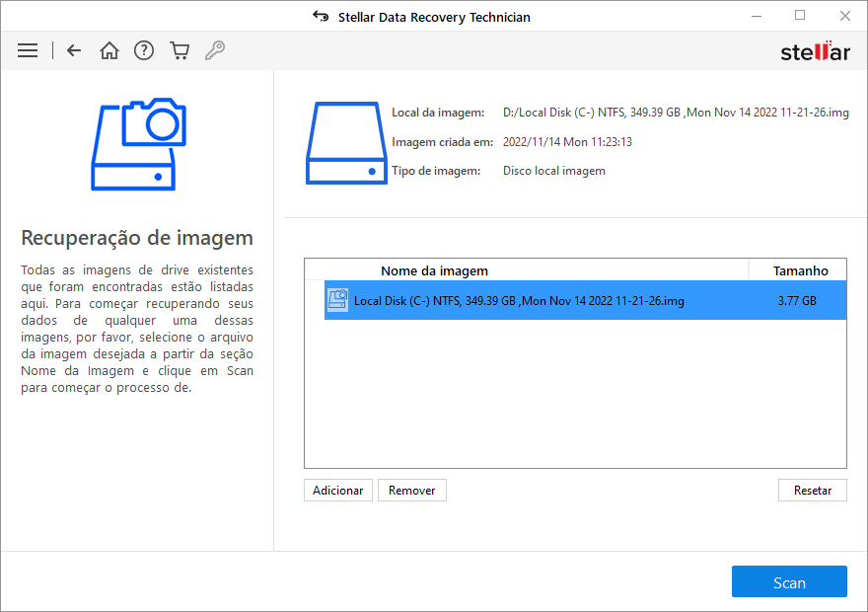Click the Tipo de imagem label
The height and width of the screenshot is (612, 868).
436,171
